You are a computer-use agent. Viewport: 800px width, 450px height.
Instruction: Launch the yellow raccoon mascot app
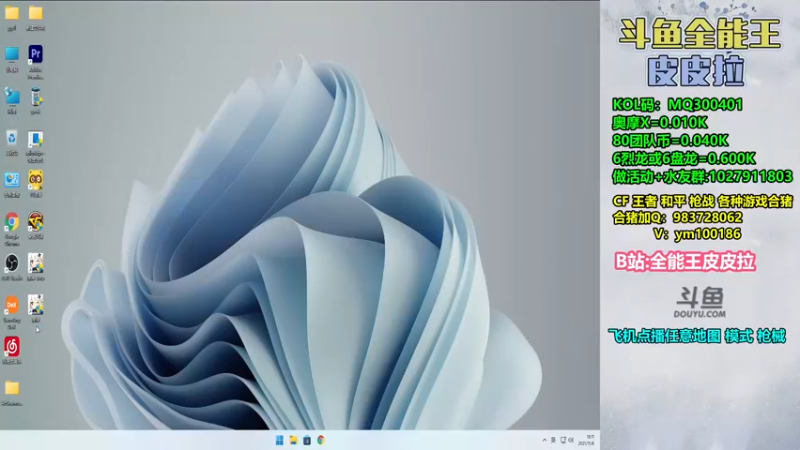(x=35, y=180)
